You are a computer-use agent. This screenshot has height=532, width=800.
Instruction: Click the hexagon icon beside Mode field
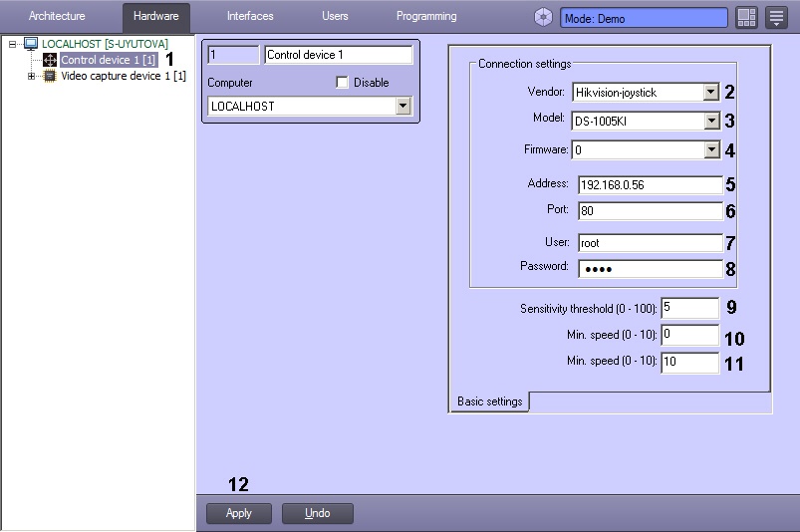coord(543,17)
